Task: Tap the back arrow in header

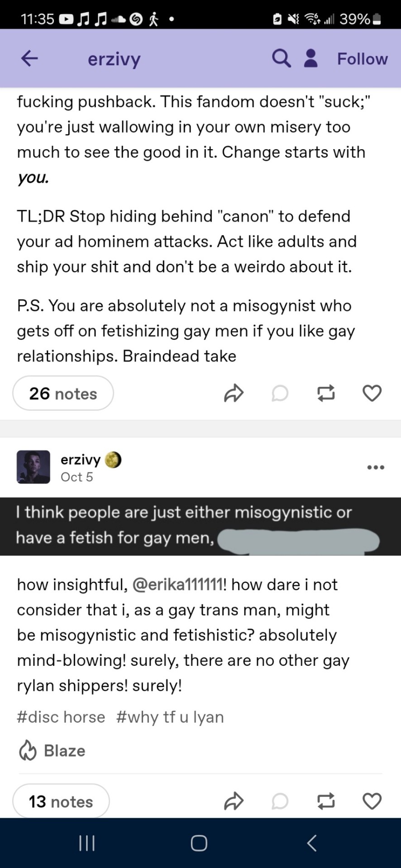Action: point(29,58)
